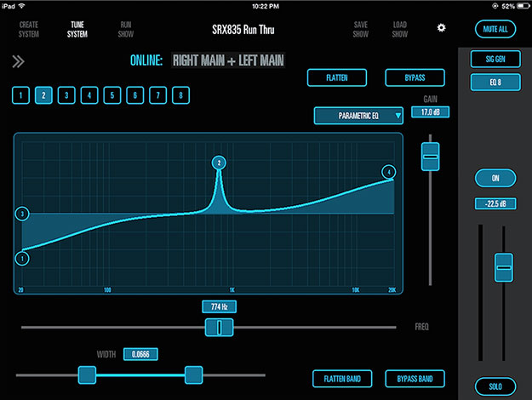Open the Sig Gen panel
The image size is (532, 400).
pyautogui.click(x=495, y=59)
